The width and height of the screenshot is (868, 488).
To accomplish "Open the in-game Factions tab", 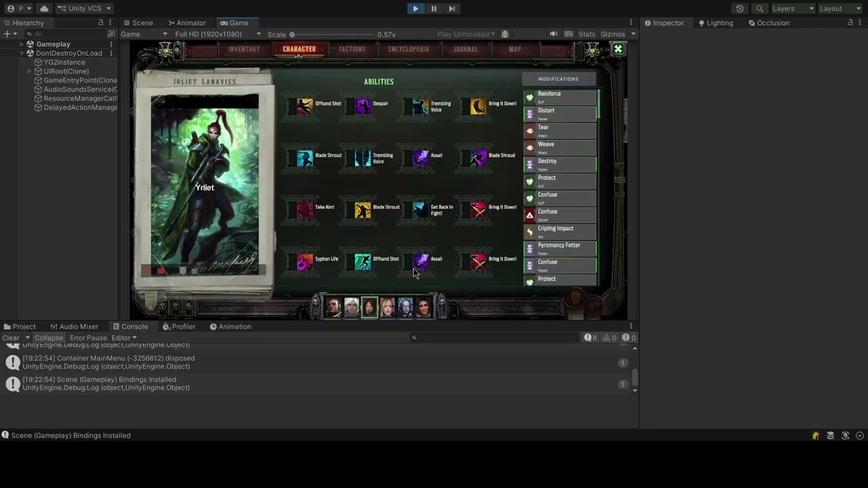I will click(x=352, y=49).
